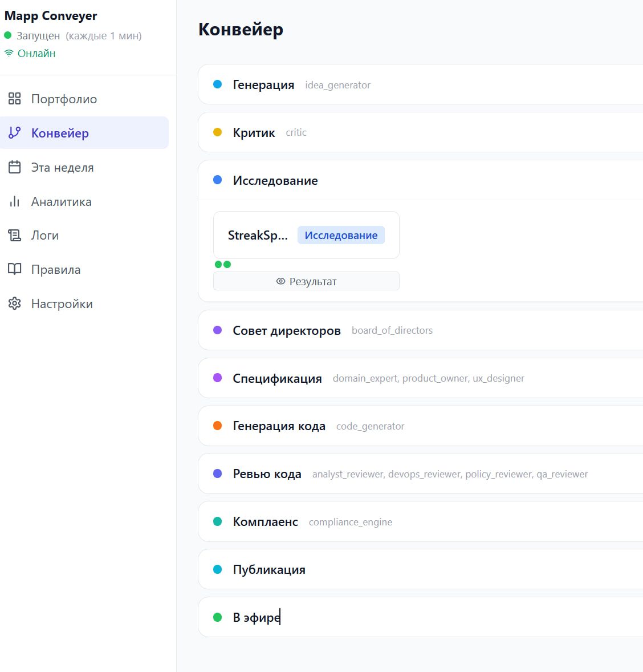
Task: Click the Эта неделя calendar icon
Action: coord(15,167)
